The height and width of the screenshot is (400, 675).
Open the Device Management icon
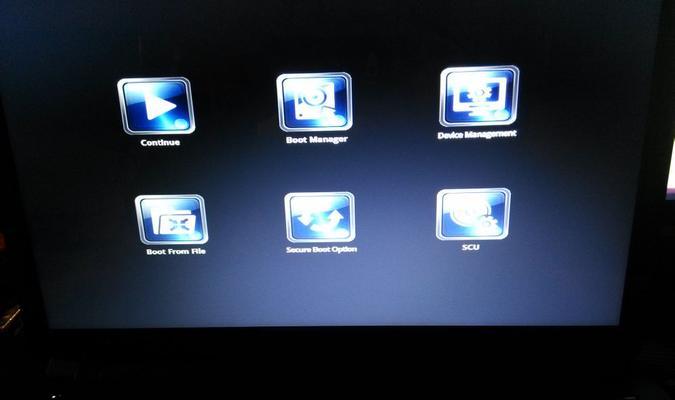pyautogui.click(x=479, y=96)
